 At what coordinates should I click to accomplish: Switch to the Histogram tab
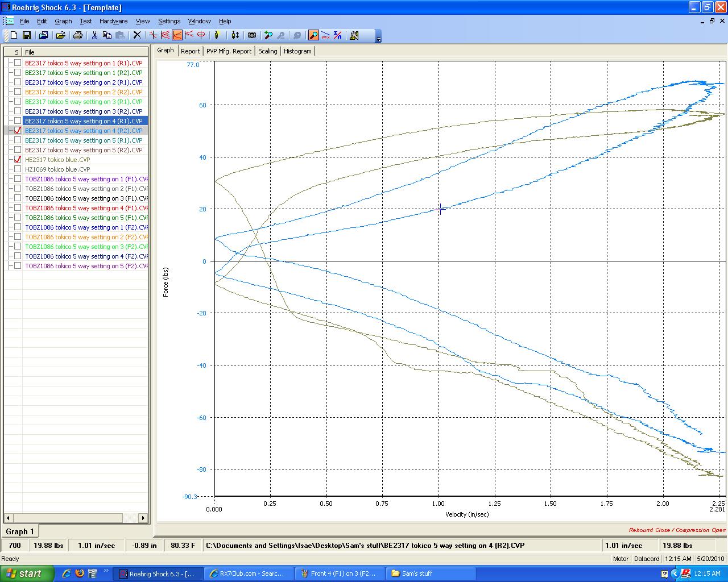coord(297,51)
